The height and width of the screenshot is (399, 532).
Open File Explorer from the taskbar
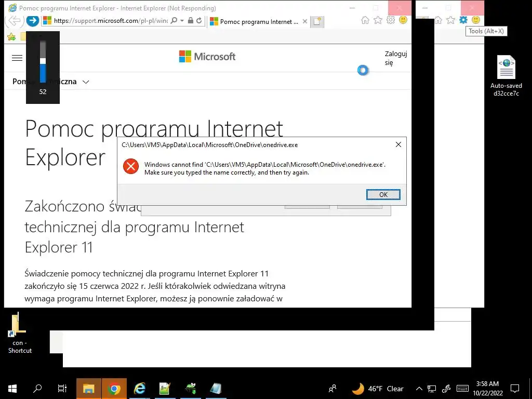coord(88,389)
